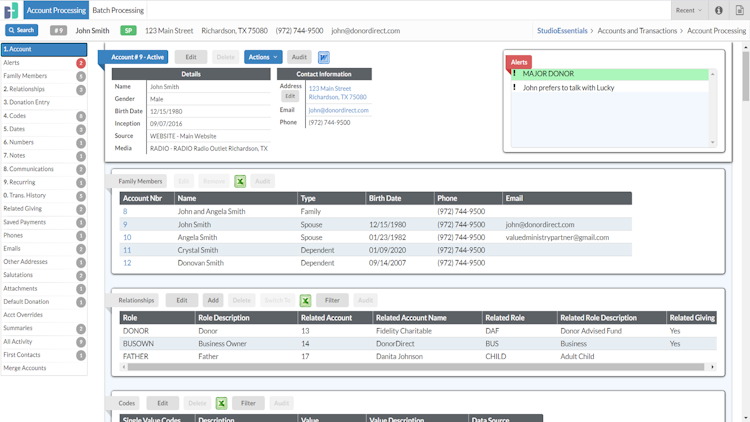
Task: Click the account Audit button
Action: 299,57
